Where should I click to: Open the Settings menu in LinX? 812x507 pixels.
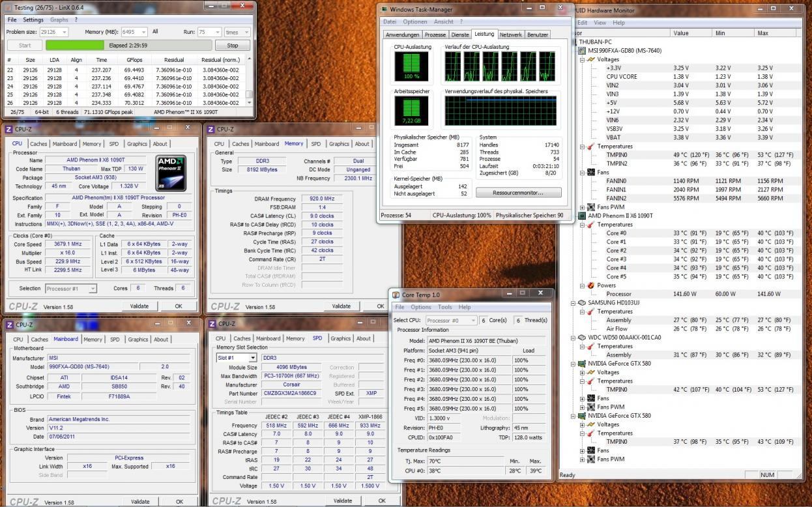tap(33, 20)
